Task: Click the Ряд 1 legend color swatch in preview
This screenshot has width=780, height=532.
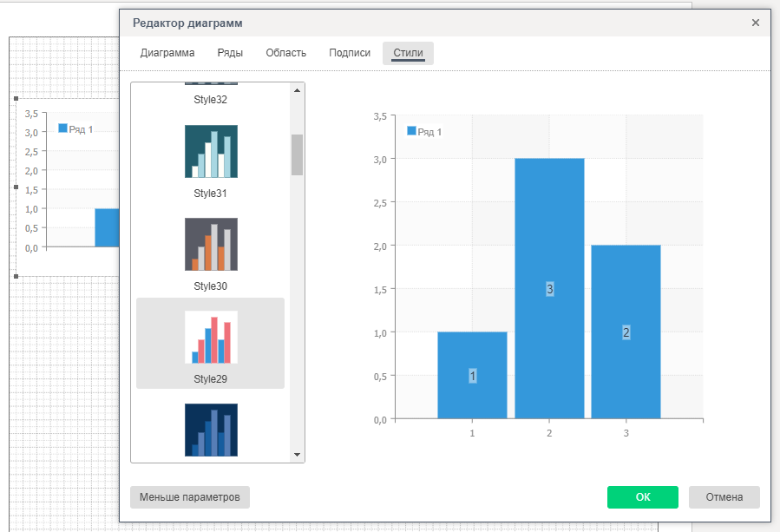Action: pyautogui.click(x=411, y=131)
